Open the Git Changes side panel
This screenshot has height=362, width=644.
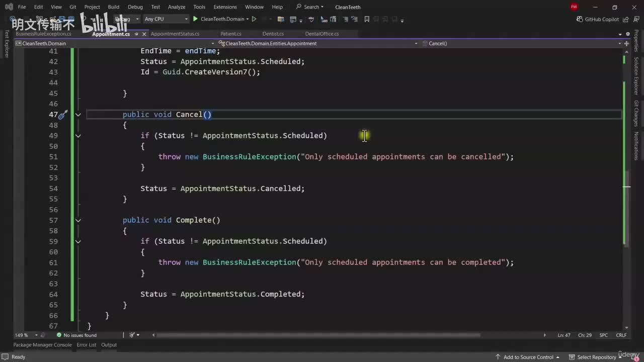(x=636, y=114)
